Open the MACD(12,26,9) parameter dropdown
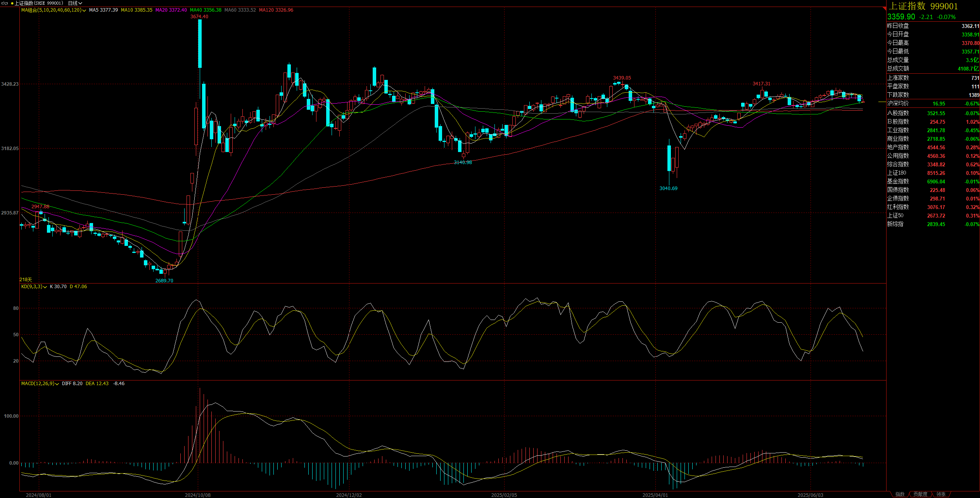The height and width of the screenshot is (498, 980). tap(57, 384)
